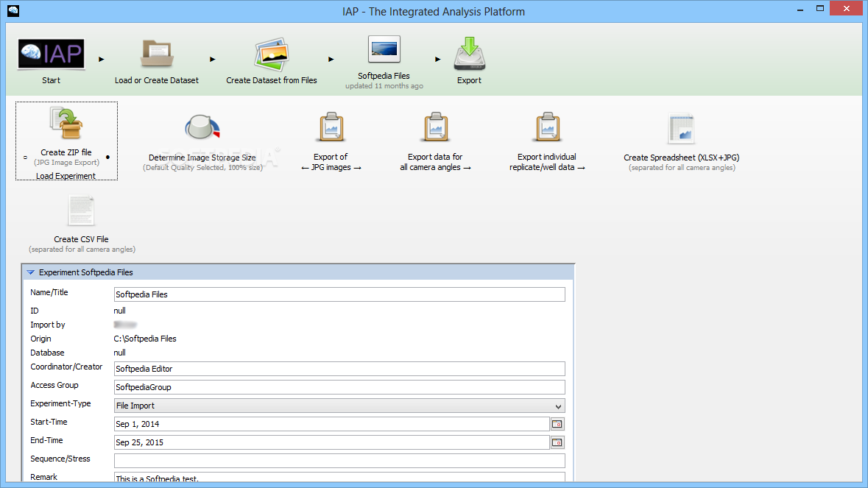The image size is (868, 488).
Task: Open the Softpedia Files dataset icon
Action: tap(384, 50)
